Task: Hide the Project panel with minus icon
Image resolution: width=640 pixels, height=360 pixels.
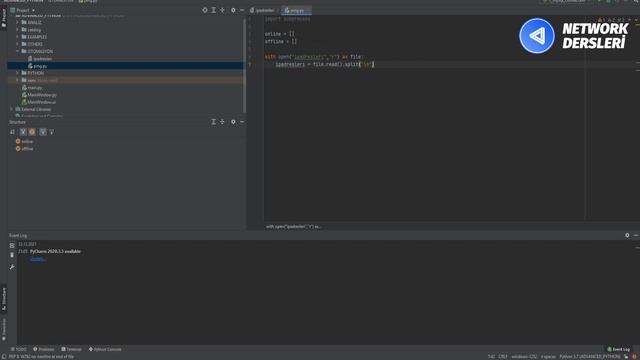Action: point(242,10)
